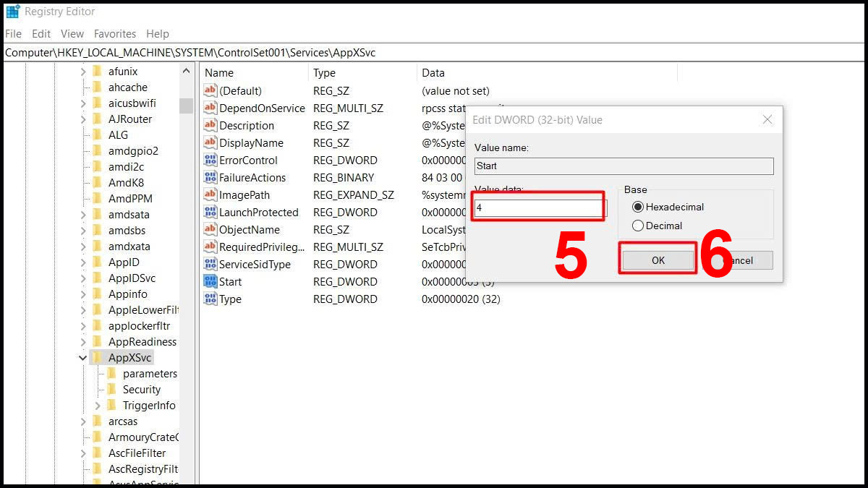Expand the AppID key node
This screenshot has width=868, height=488.
[x=83, y=262]
